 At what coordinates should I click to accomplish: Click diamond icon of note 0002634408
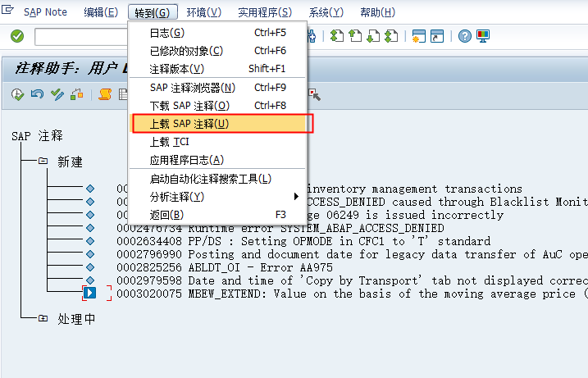coord(90,241)
